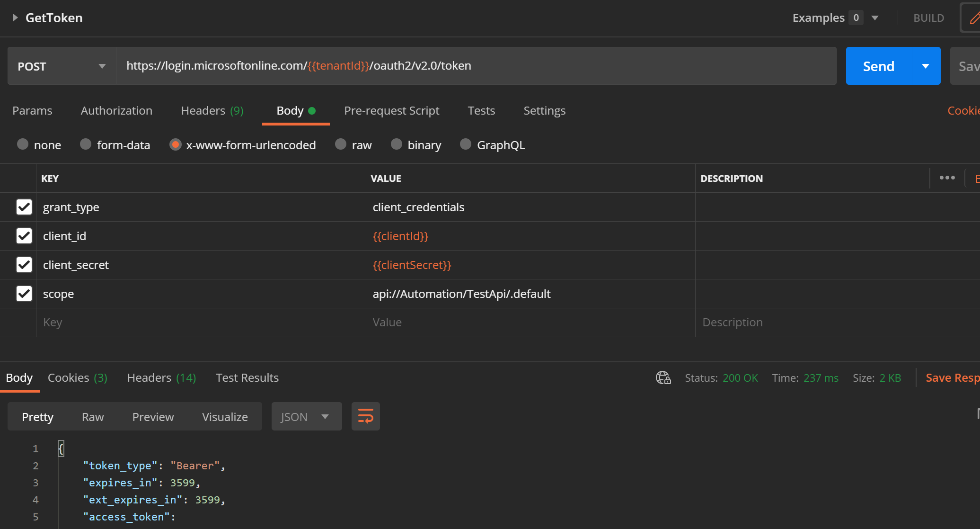The width and height of the screenshot is (980, 529).
Task: Open the three-dots column options menu
Action: 947,178
